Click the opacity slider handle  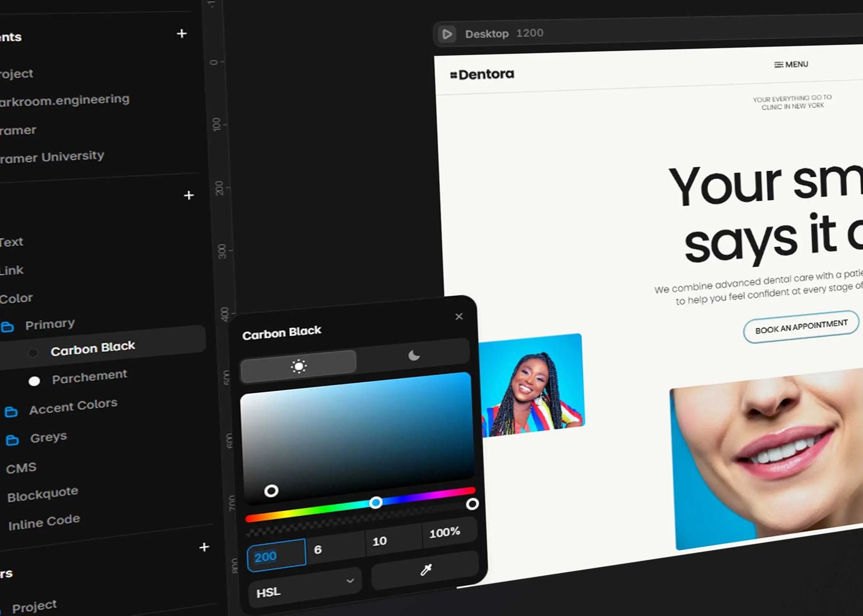472,503
